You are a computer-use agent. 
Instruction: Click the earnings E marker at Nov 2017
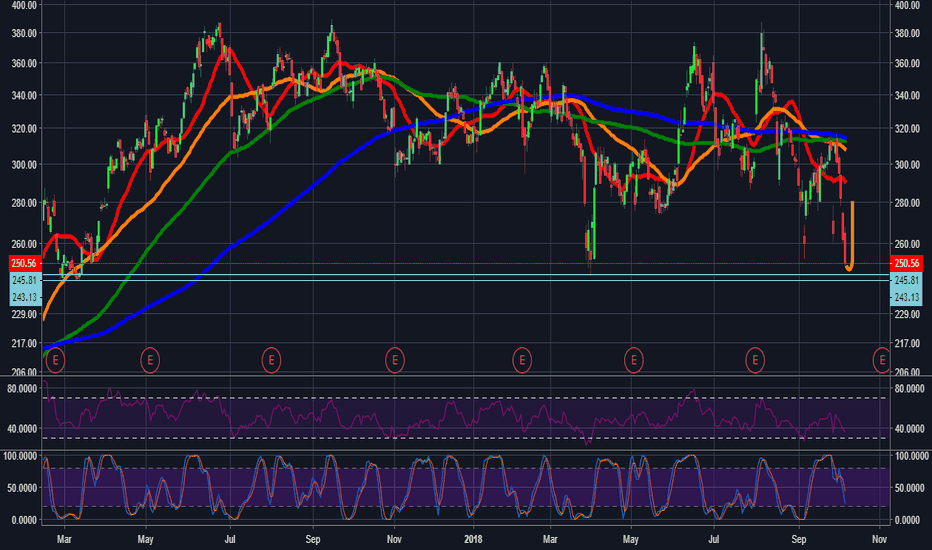[x=395, y=360]
